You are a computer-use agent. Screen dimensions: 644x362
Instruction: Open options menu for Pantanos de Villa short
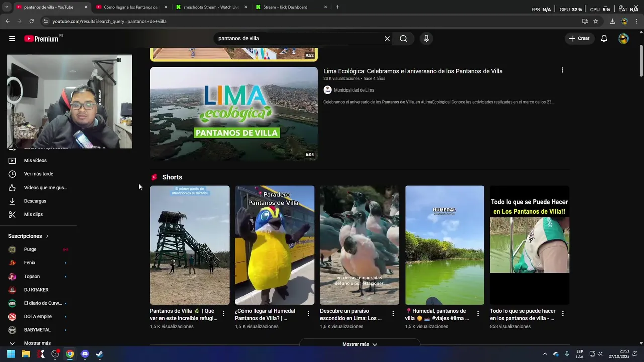(x=224, y=313)
